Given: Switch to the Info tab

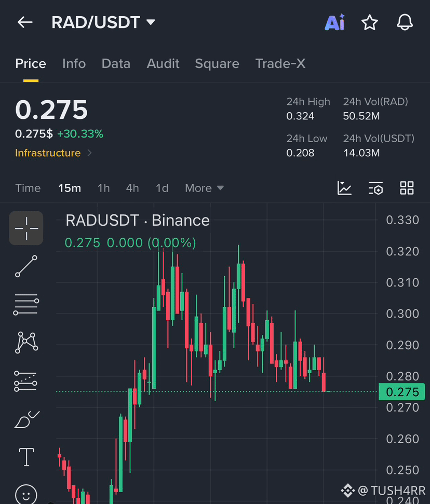Looking at the screenshot, I should (74, 64).
